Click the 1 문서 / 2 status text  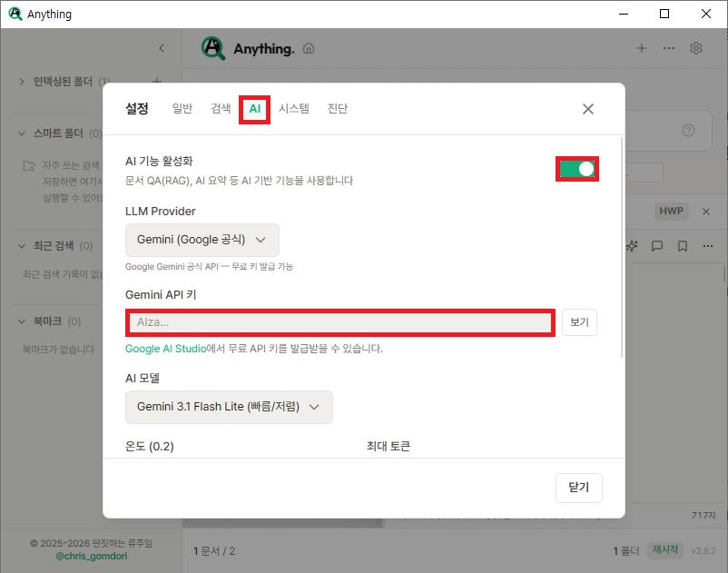[214, 551]
